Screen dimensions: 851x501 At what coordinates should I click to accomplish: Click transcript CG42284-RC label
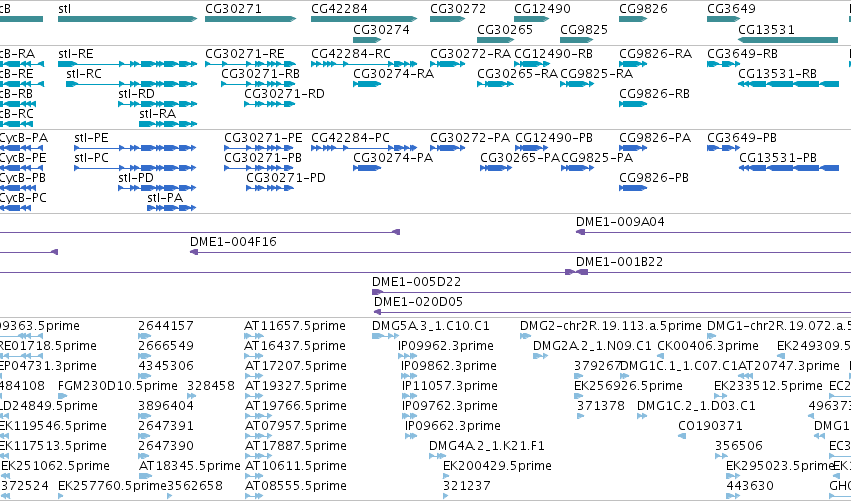point(351,54)
